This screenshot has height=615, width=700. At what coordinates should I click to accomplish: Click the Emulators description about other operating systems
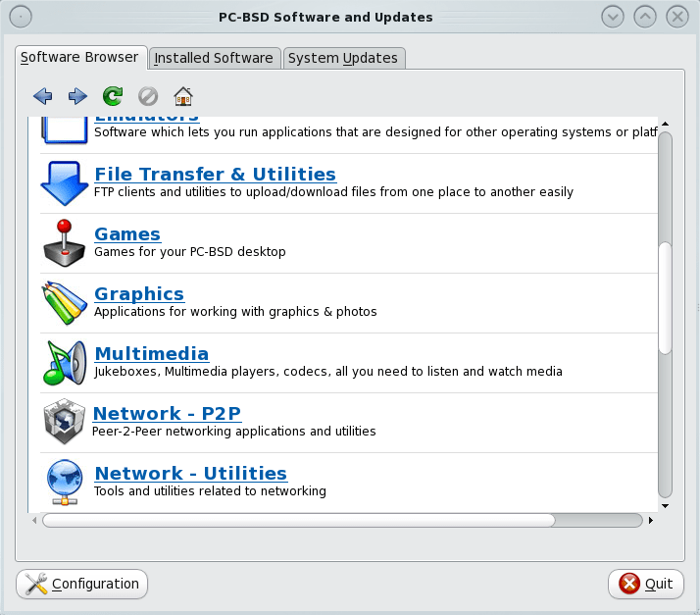375,132
